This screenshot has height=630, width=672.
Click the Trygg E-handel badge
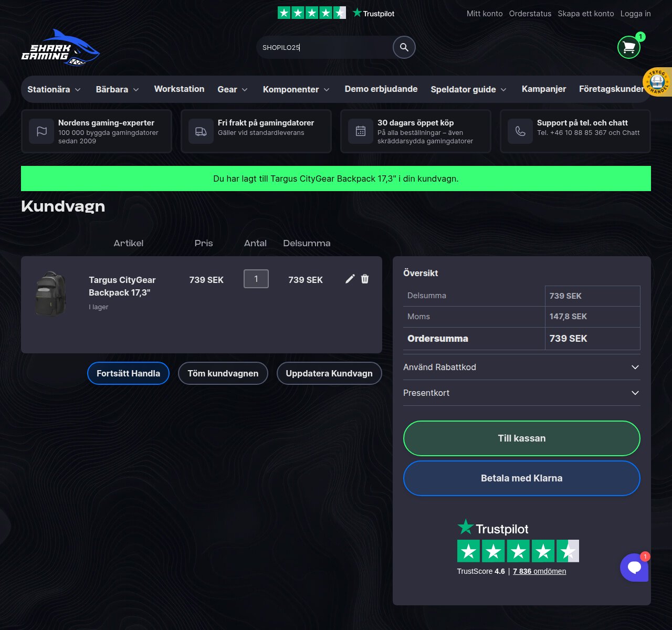(x=657, y=82)
